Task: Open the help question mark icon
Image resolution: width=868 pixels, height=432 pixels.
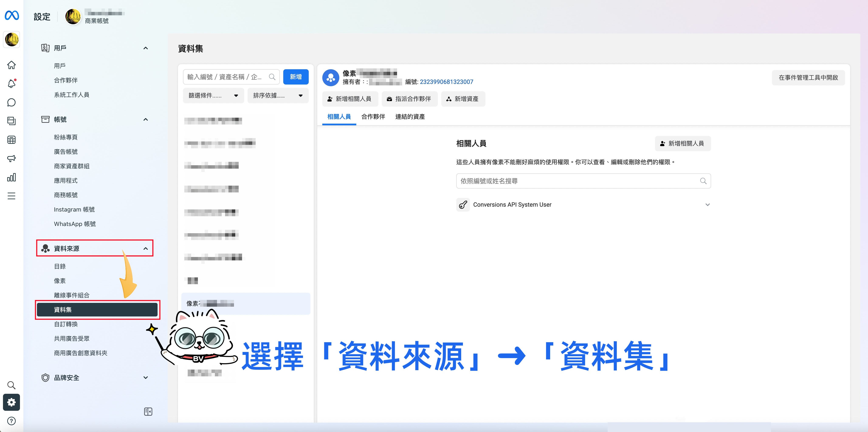Action: point(11,421)
